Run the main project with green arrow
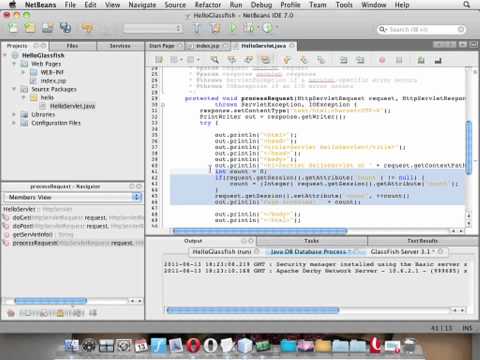This screenshot has width=480, height=360. (x=233, y=28)
